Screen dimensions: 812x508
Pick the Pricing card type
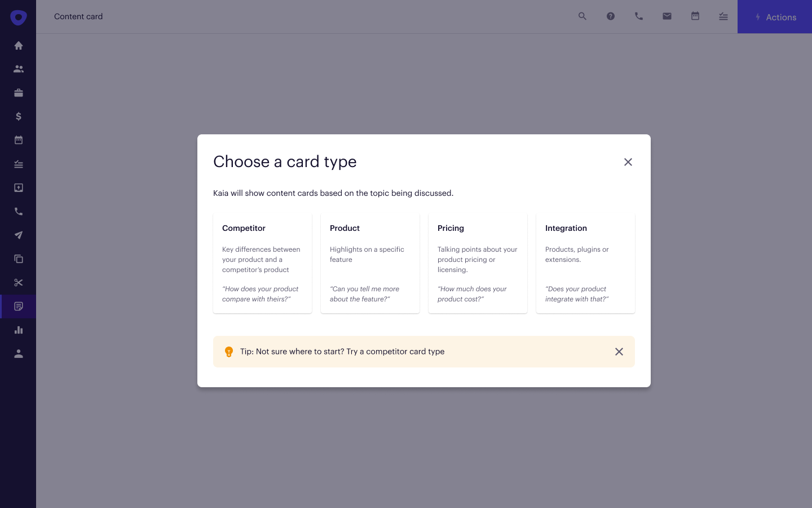(x=478, y=263)
